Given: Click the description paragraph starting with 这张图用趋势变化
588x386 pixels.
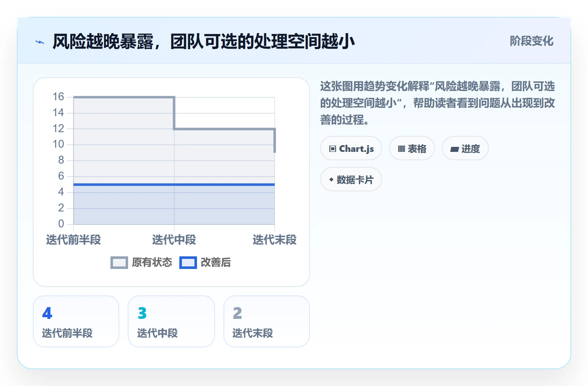Looking at the screenshot, I should coord(438,103).
